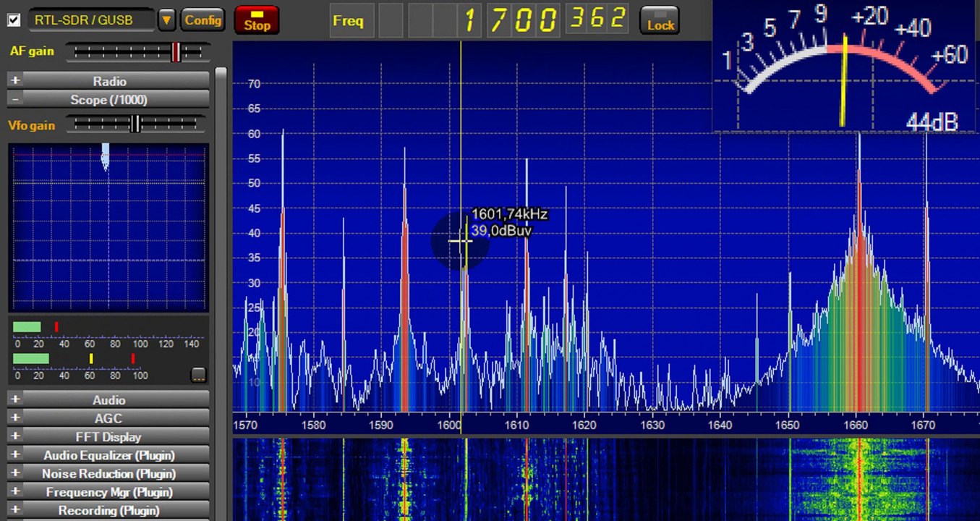The image size is (980, 521).
Task: Select the RTL-SDR / GUSB device name field
Action: pos(91,20)
